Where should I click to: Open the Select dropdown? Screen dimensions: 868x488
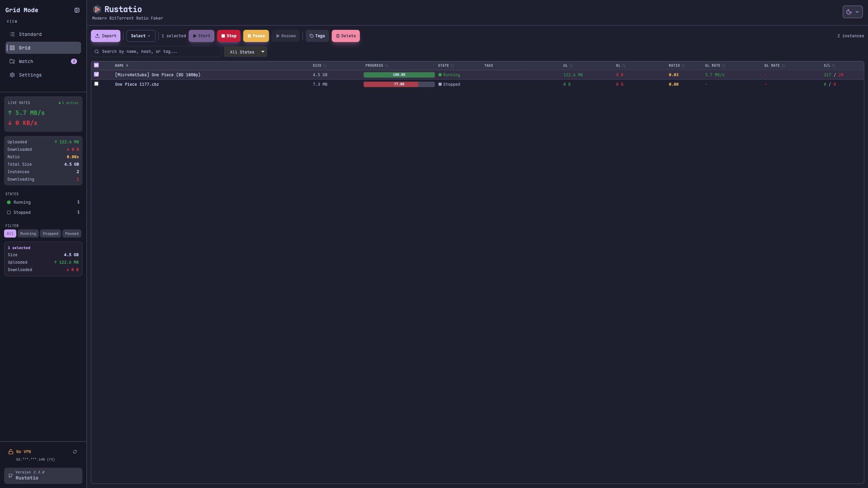(140, 36)
